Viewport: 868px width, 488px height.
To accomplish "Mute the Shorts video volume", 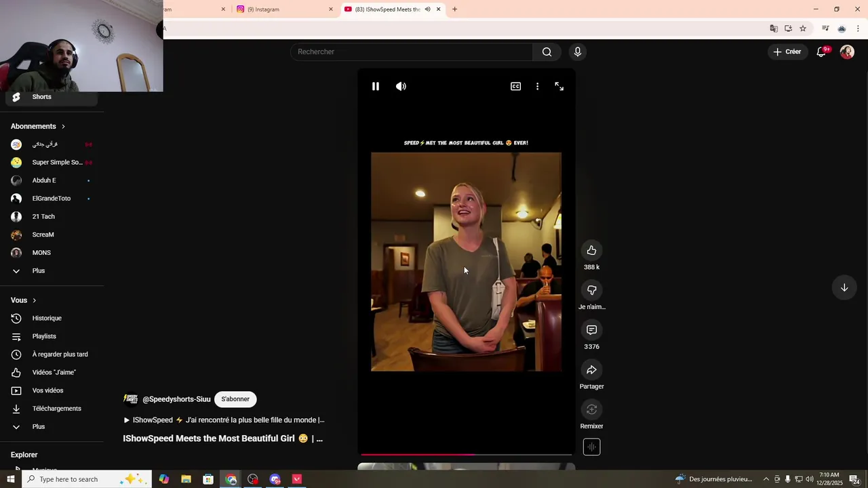I will [401, 86].
